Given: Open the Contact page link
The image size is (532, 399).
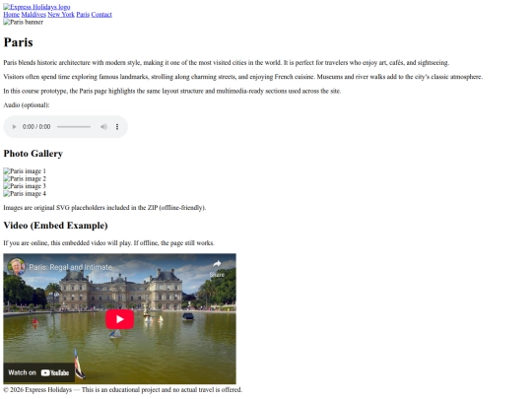Looking at the screenshot, I should pyautogui.click(x=101, y=14).
